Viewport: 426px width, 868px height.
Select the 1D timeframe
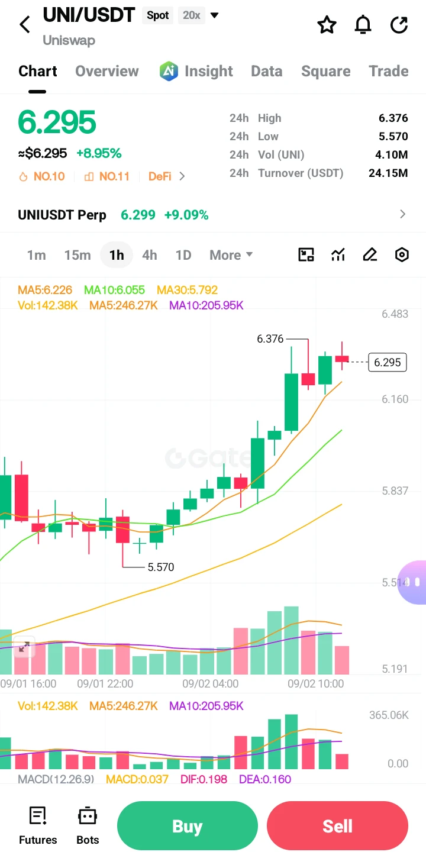coord(183,255)
